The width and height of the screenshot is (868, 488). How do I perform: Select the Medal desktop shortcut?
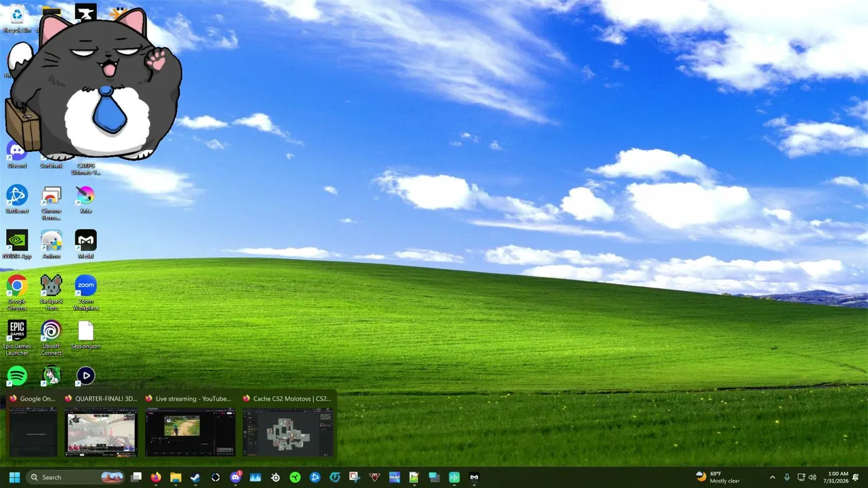[x=85, y=245]
